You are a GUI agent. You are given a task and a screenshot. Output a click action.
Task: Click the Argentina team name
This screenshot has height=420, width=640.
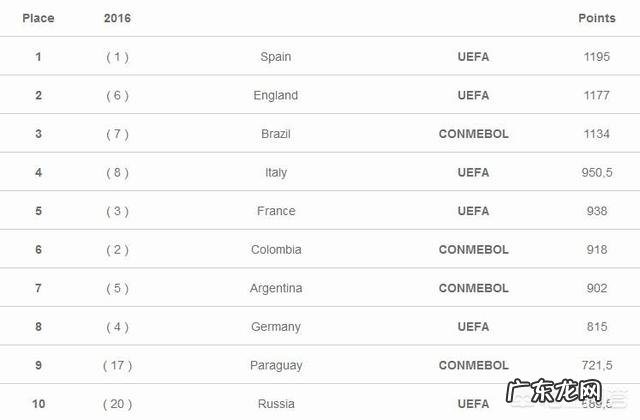pyautogui.click(x=275, y=288)
